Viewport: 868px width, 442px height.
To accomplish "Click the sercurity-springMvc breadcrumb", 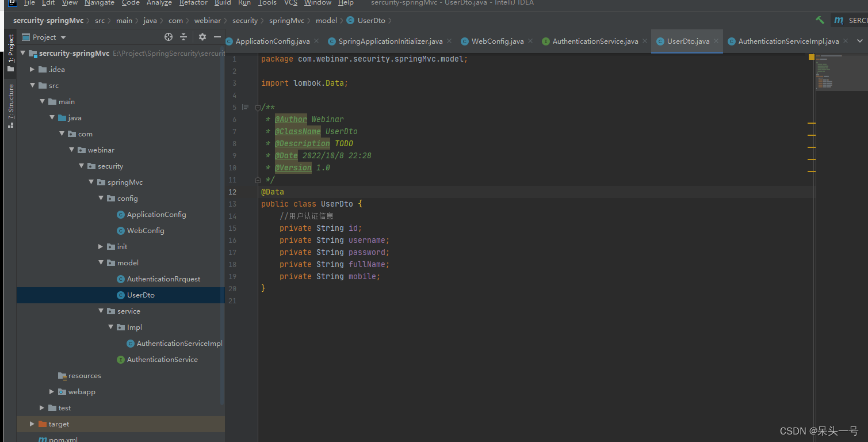I will [x=48, y=20].
